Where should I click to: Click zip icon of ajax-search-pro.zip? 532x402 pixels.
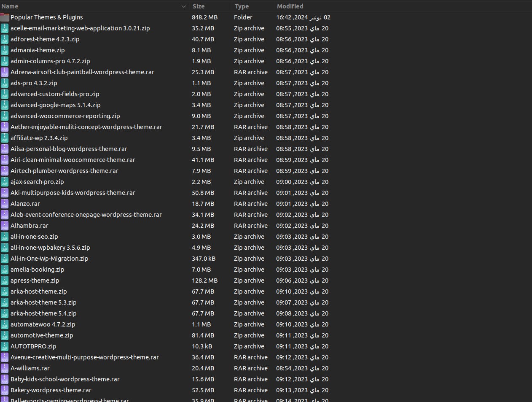5,182
